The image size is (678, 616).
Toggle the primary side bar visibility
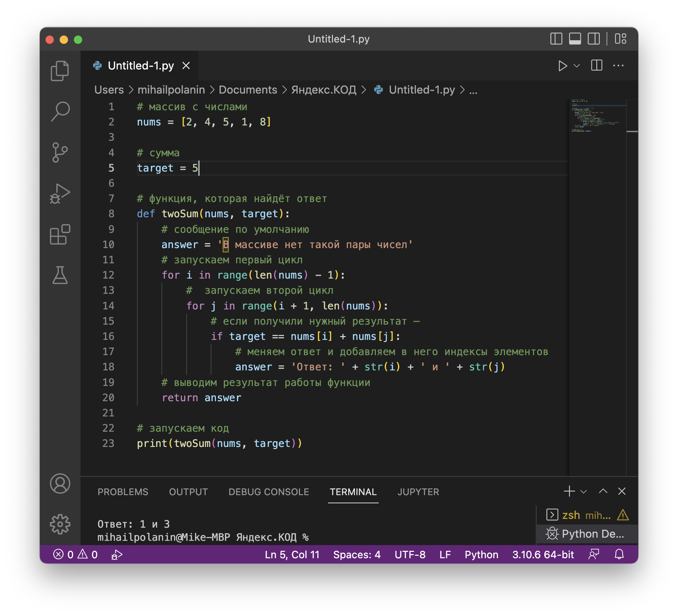click(x=556, y=39)
